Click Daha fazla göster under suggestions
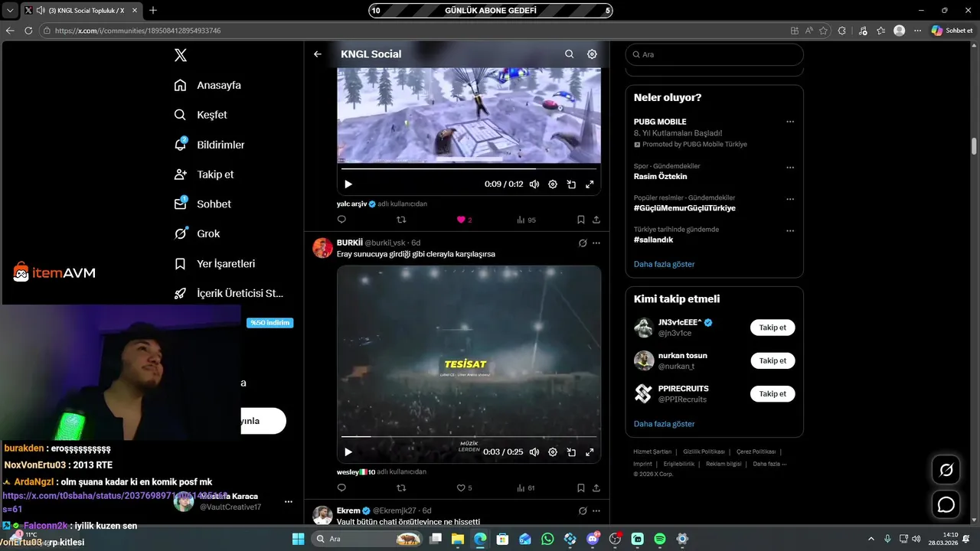Screen dimensions: 980x551 click(x=664, y=424)
